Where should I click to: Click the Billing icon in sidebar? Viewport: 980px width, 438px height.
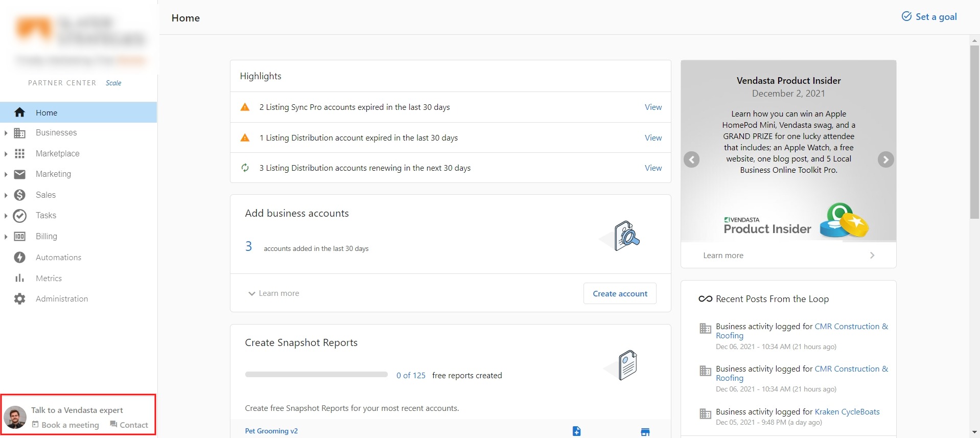point(19,236)
